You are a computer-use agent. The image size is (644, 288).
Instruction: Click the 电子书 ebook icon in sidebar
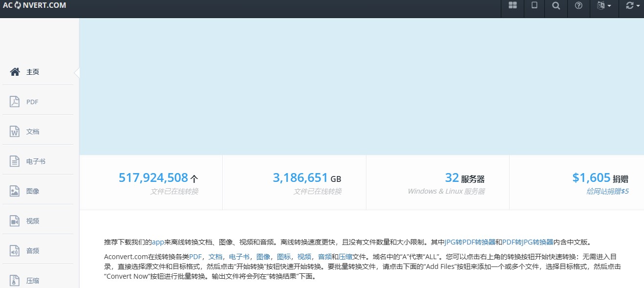pyautogui.click(x=15, y=161)
